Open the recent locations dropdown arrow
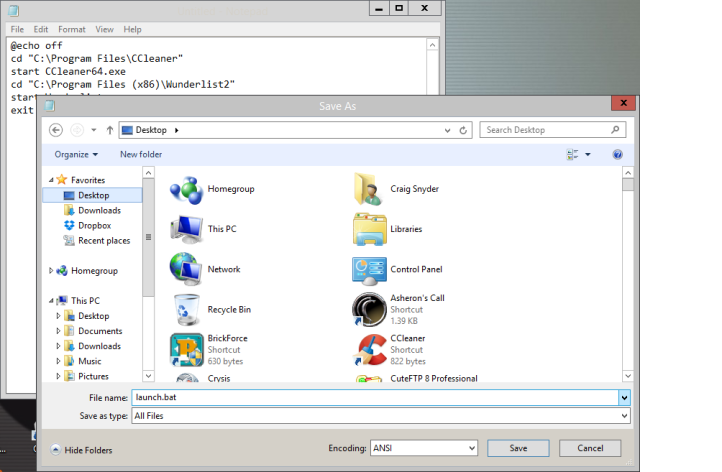The width and height of the screenshot is (722, 472). 93,130
